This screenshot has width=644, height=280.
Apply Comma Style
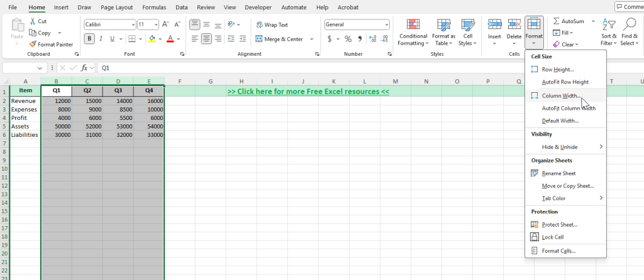point(360,39)
